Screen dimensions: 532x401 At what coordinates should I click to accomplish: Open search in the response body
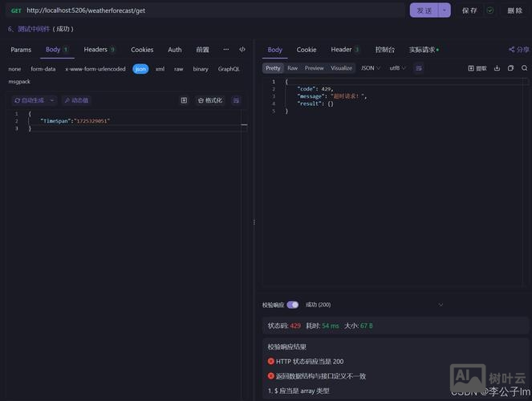pyautogui.click(x=525, y=68)
